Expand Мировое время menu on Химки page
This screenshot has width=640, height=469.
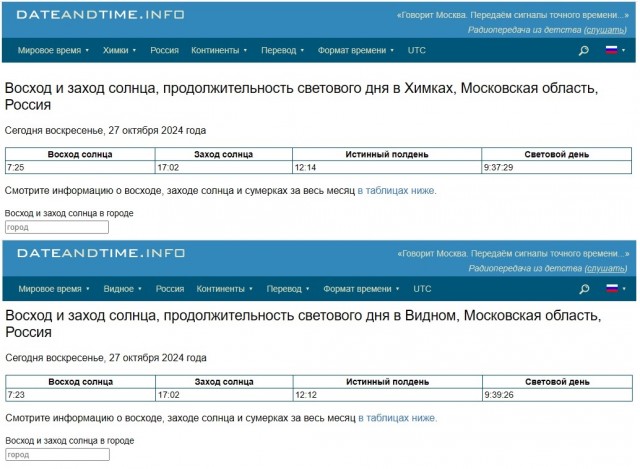click(53, 50)
